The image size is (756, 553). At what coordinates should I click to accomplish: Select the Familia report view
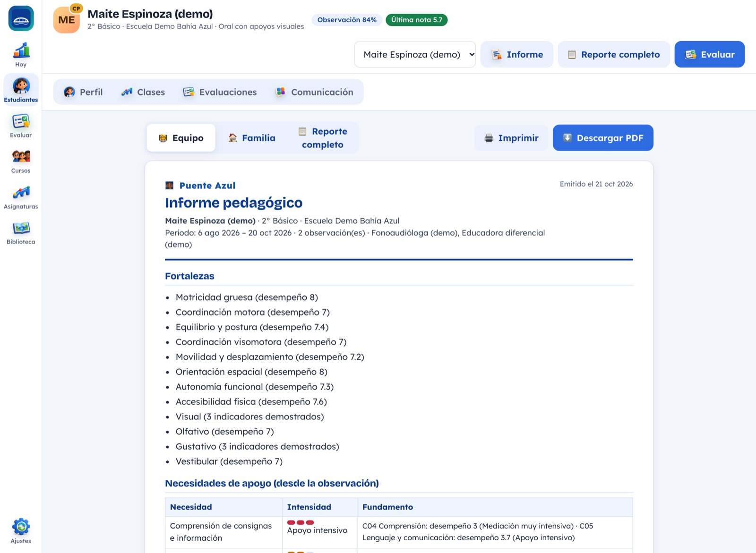pyautogui.click(x=252, y=138)
